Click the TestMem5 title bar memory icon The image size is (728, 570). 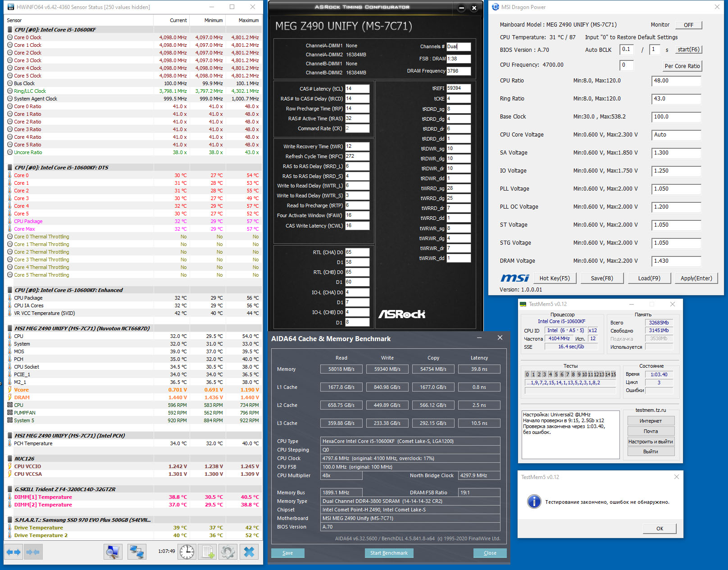[x=523, y=304]
